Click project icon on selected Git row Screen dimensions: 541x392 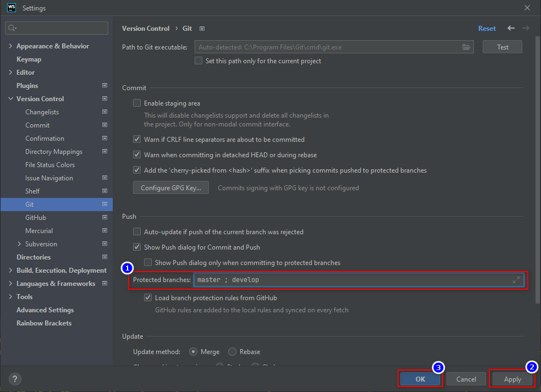click(x=105, y=205)
